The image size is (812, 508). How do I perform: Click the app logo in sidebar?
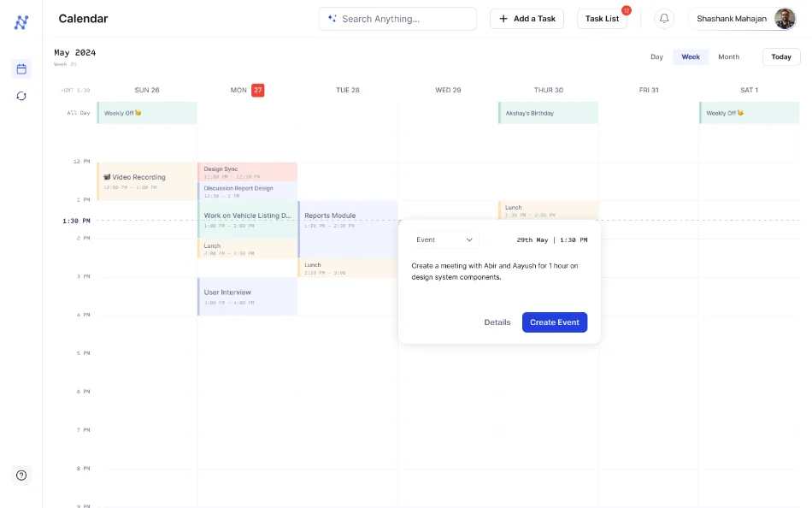(21, 22)
